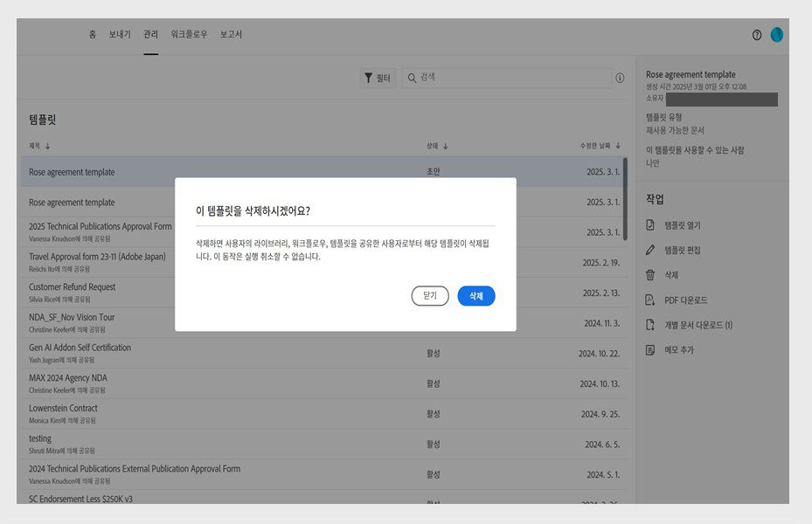Click the help question mark icon
The image size is (812, 524).
(x=756, y=35)
